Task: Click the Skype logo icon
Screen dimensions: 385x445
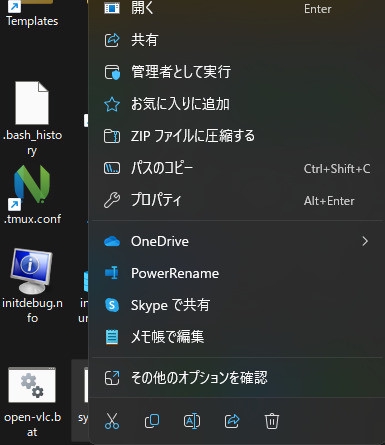Action: point(112,305)
